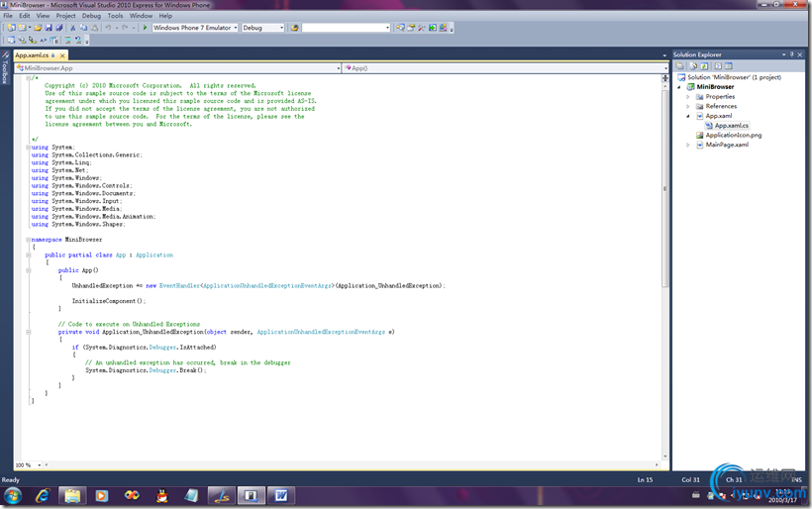Open the Project menu

[65, 16]
